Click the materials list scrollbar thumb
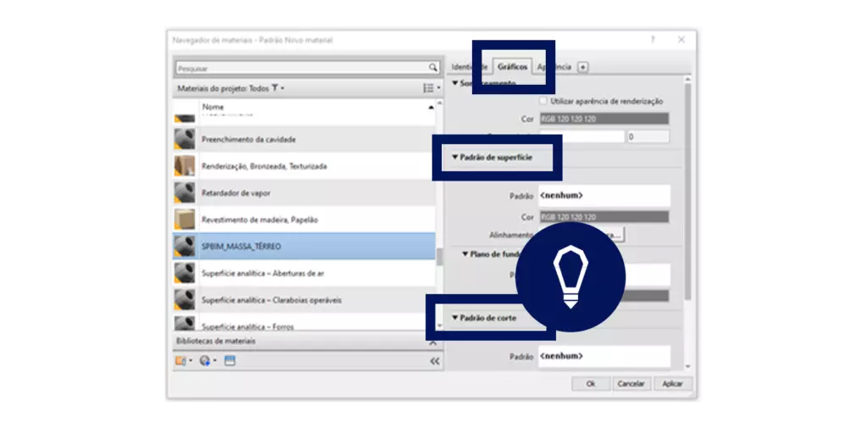The height and width of the screenshot is (424, 868). click(440, 257)
